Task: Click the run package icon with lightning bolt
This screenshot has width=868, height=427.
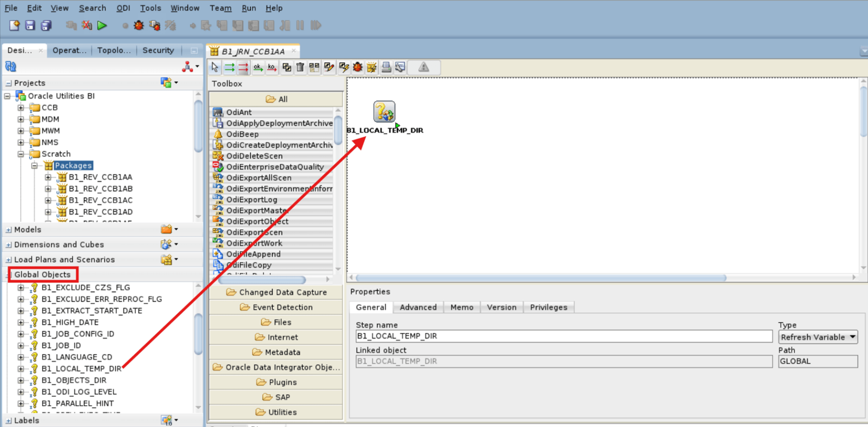Action: click(x=372, y=68)
